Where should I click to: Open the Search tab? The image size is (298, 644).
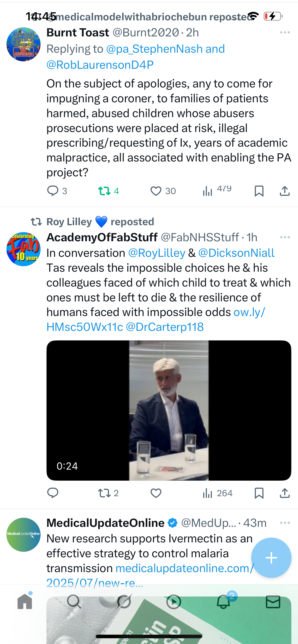74,602
